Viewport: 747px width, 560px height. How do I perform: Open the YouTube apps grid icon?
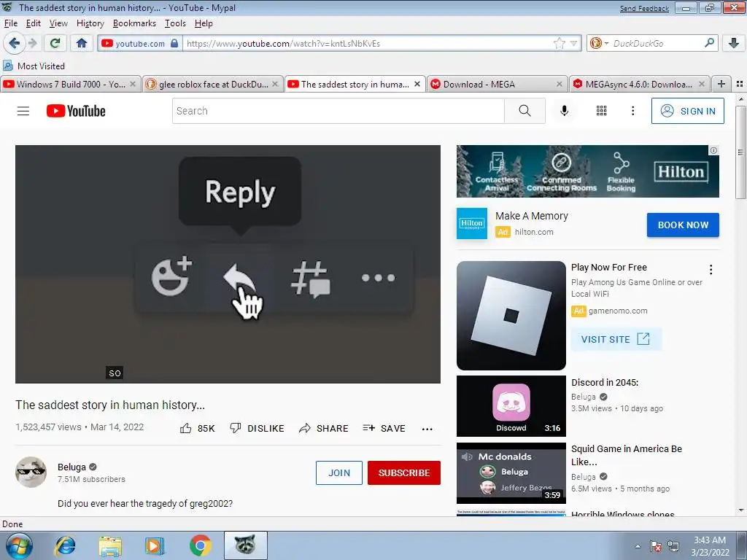point(602,111)
